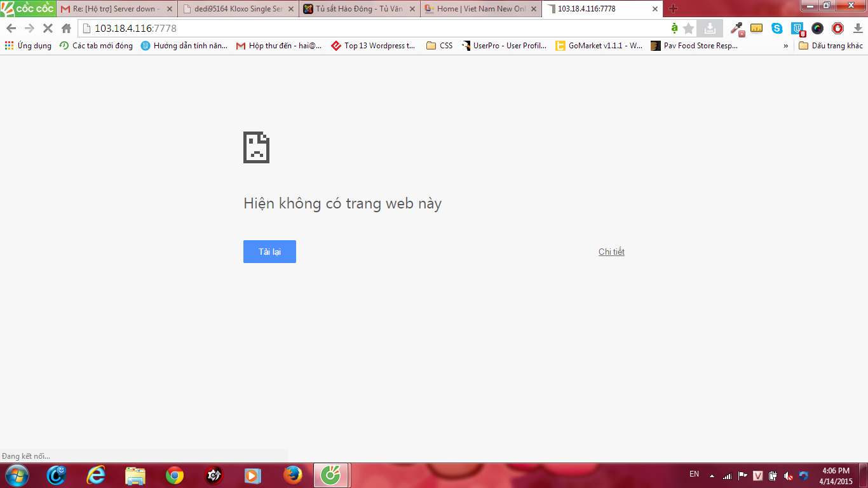Launch the blue smiley-face app in taskbar

click(57, 475)
